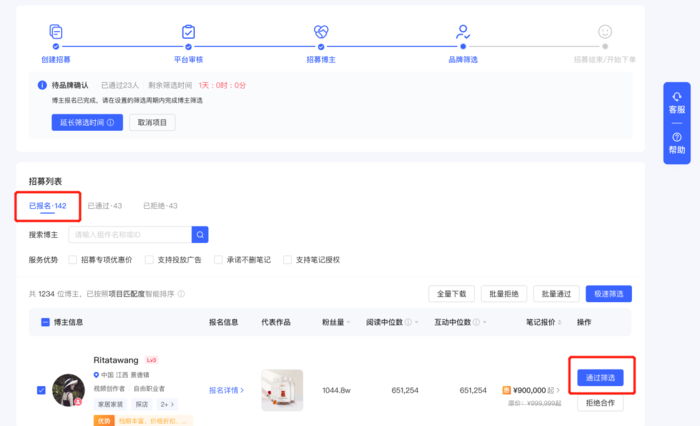This screenshot has height=426, width=700.
Task: Open 帮助 help from side panel
Action: [677, 143]
